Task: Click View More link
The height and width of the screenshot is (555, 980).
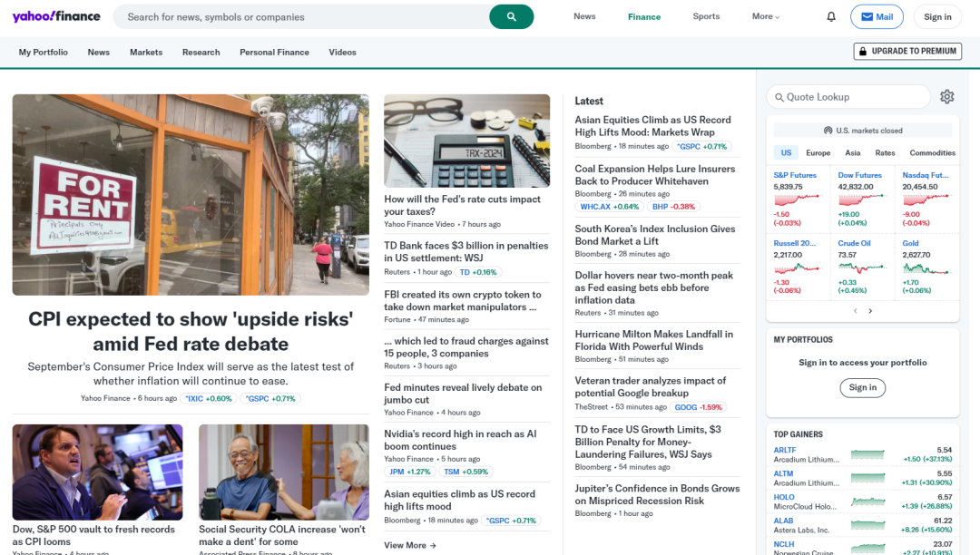Action: point(410,546)
